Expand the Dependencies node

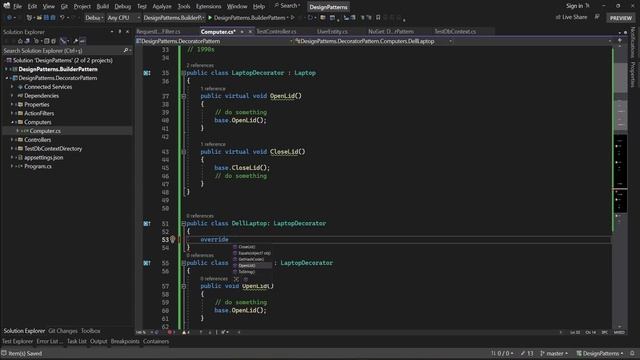tap(12, 96)
